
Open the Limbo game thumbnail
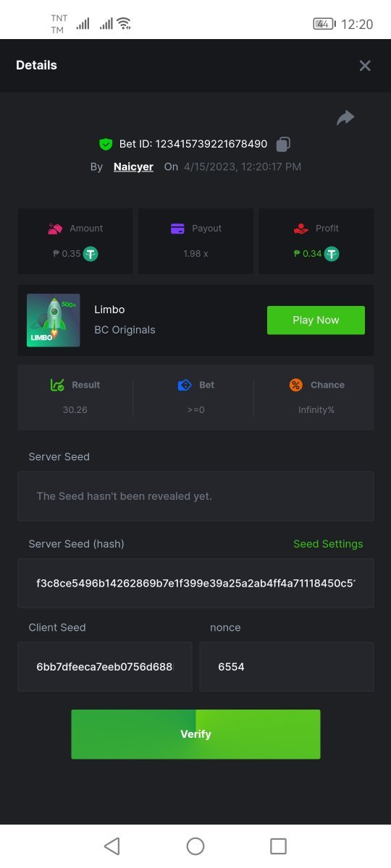[x=54, y=320]
